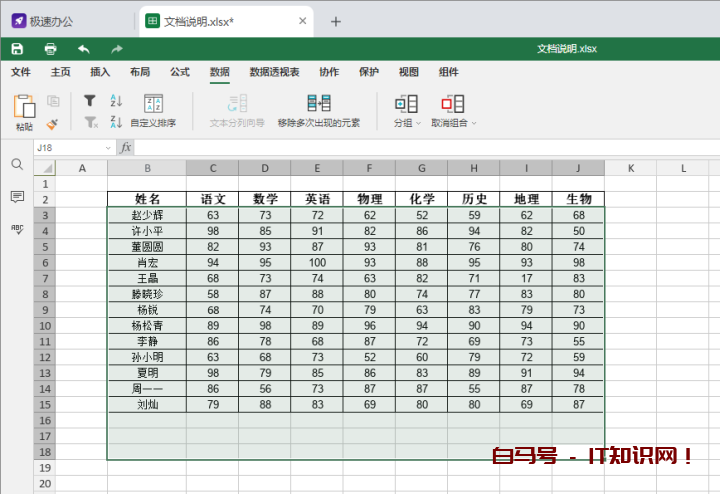Open the 文件 menu
The width and height of the screenshot is (720, 494).
(21, 72)
